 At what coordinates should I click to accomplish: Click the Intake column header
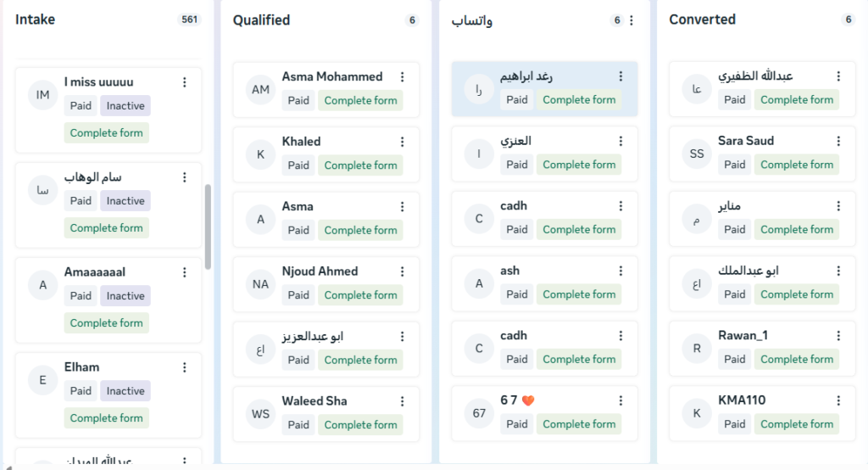(x=36, y=20)
